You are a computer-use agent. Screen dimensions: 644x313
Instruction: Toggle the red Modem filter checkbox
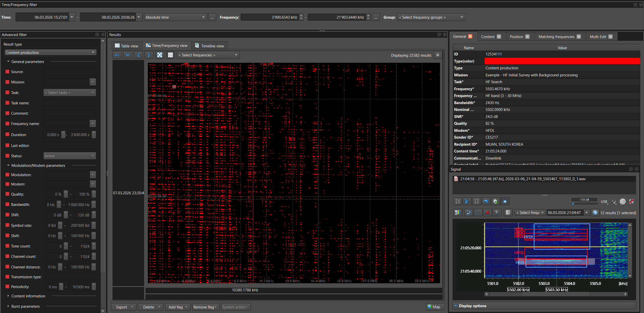tap(7, 184)
